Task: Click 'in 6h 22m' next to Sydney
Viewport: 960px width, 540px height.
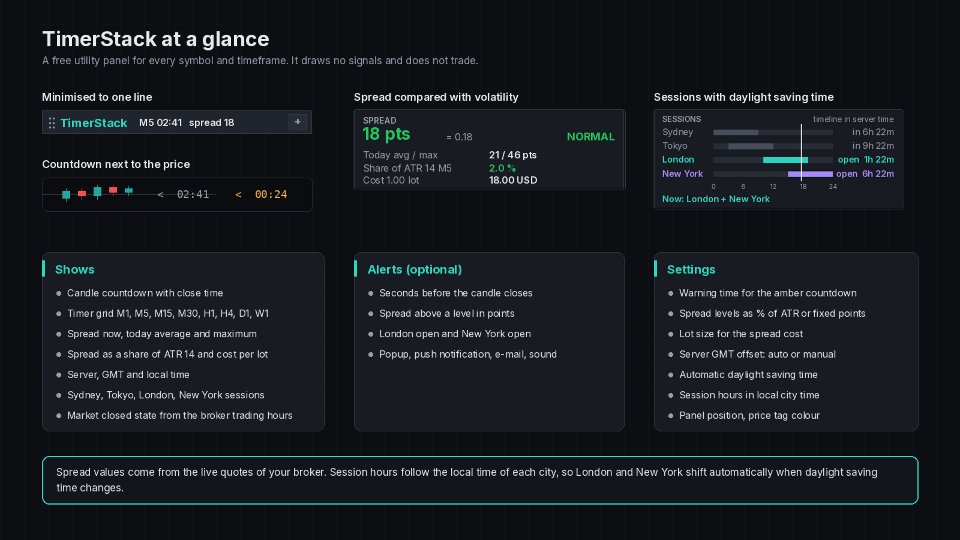Action: pyautogui.click(x=872, y=132)
